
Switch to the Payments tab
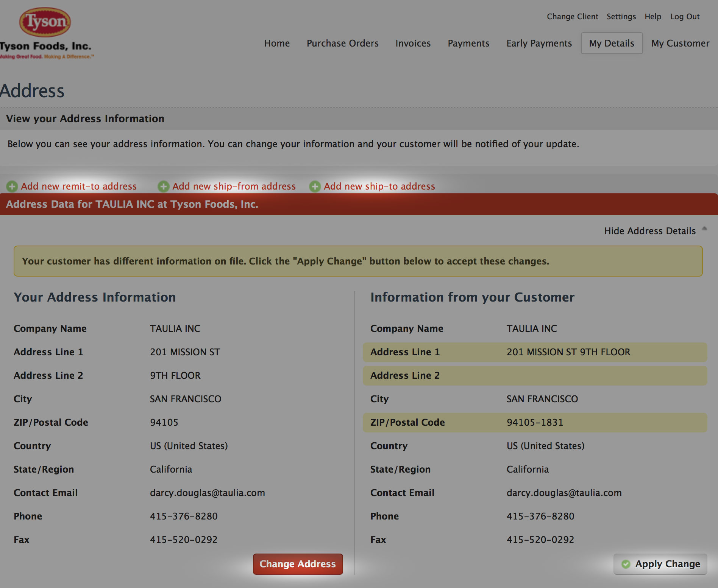point(468,43)
